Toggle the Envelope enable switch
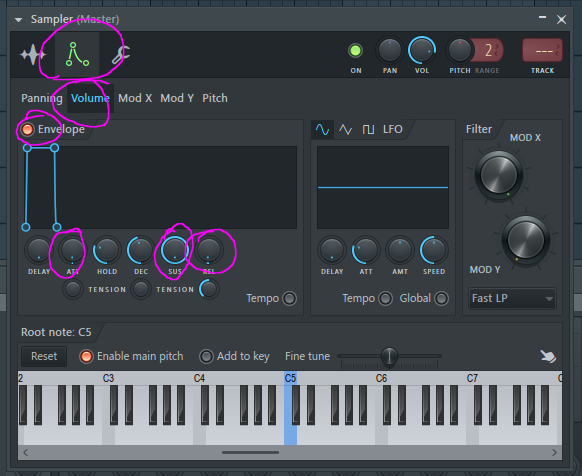 [x=27, y=130]
